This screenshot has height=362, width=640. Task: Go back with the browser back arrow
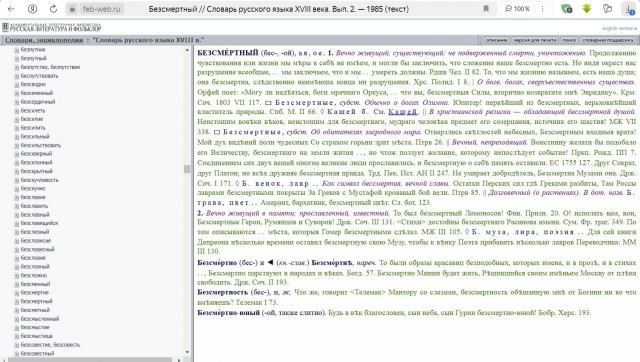11,9
